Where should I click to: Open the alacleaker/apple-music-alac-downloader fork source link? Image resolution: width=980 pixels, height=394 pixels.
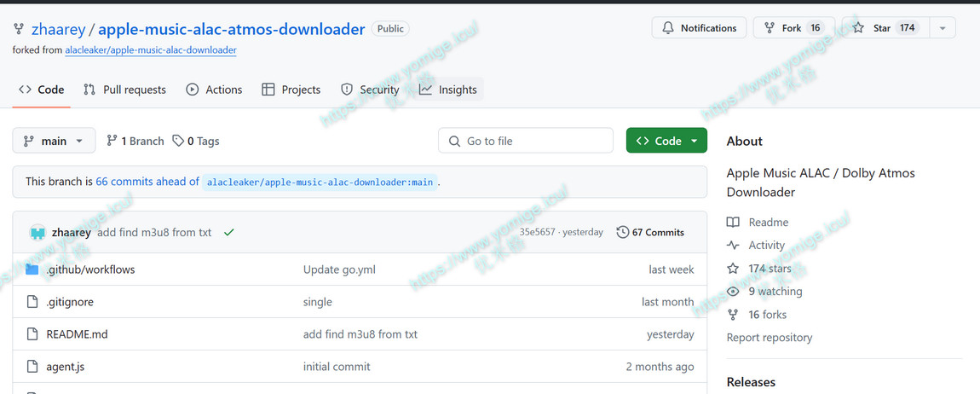(151, 50)
